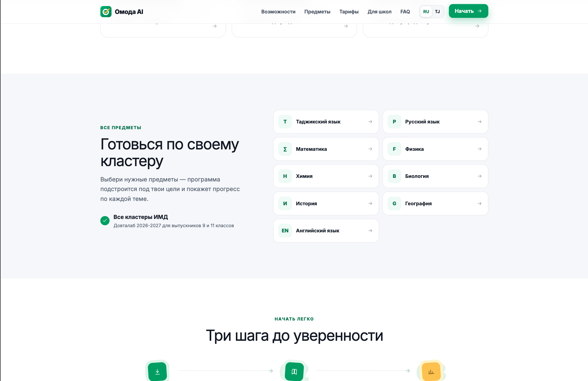The width and height of the screenshot is (588, 381).
Task: Click the Омода AI brand name
Action: (129, 11)
